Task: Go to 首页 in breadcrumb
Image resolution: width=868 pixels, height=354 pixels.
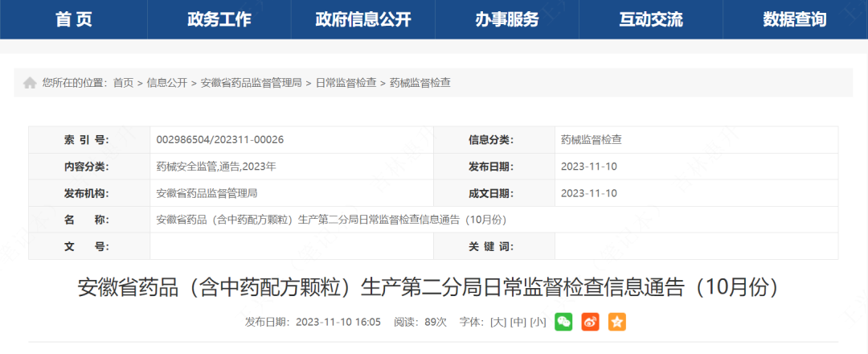Action: point(124,83)
